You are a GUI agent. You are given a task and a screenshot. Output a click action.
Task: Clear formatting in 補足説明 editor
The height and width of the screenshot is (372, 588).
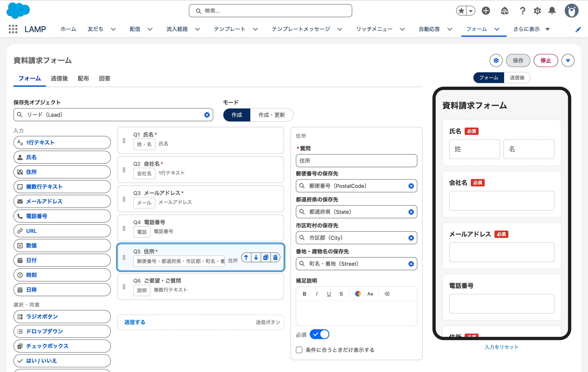[387, 294]
